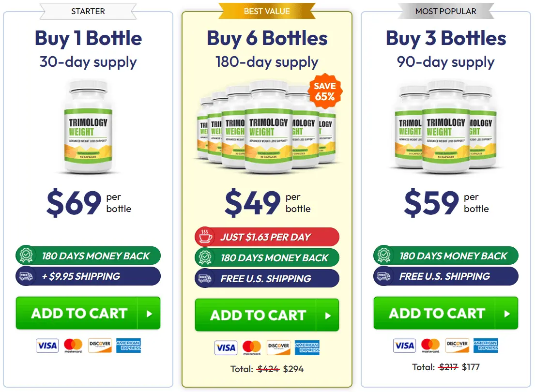Click coffee cup icon beside $1.63 per day
Viewport: 535px width, 392px height.
(x=205, y=237)
